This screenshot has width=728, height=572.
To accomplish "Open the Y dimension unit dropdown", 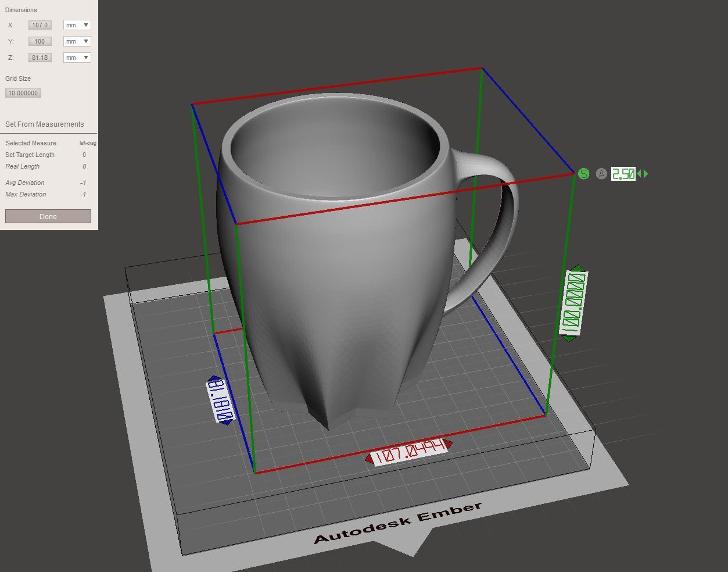I will [77, 41].
